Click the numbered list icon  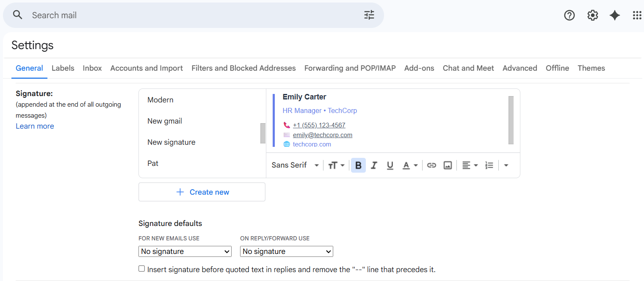(489, 165)
